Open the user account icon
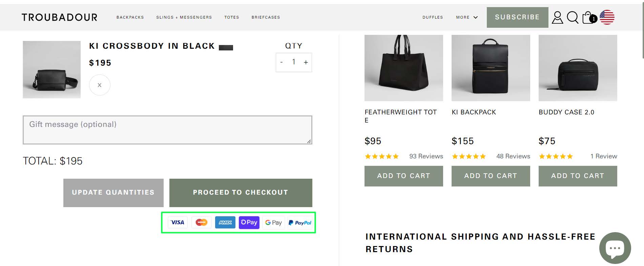Screen dimensions: 644x266 pos(557,17)
